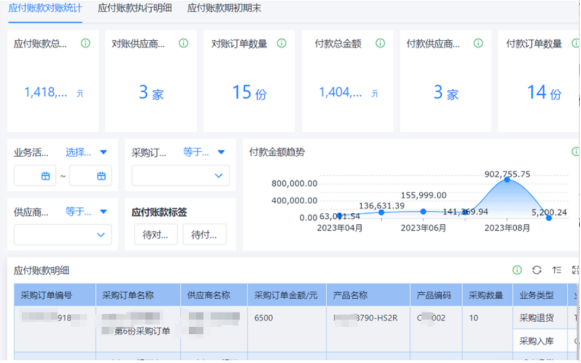Click the 5,200.24 chart data point
The width and height of the screenshot is (581, 363).
[549, 218]
